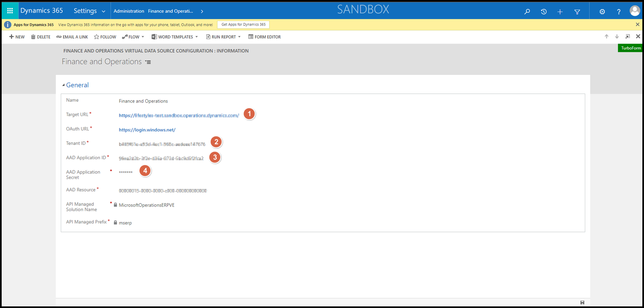
Task: Open the FLOW dropdown menu
Action: coord(133,37)
